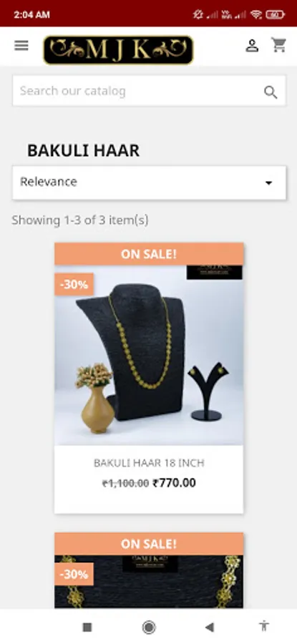297x644 pixels.
Task: Tap the -30% badge on second product
Action: tap(74, 574)
